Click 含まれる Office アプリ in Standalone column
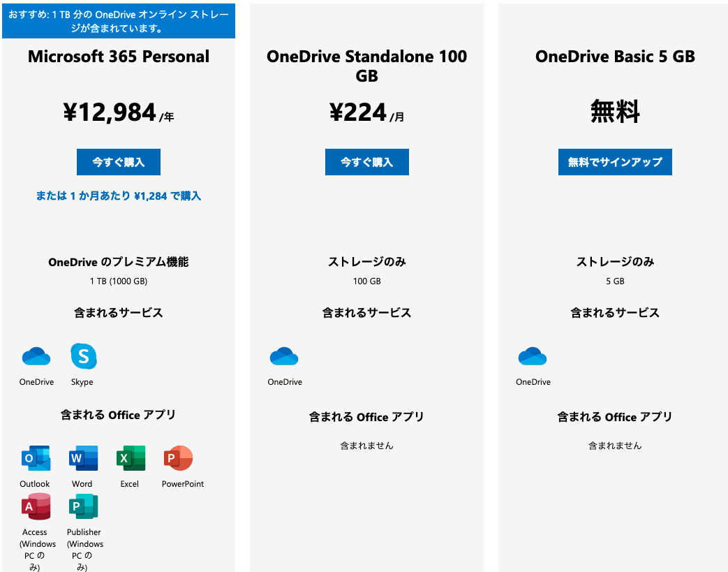728x572 pixels. point(366,417)
